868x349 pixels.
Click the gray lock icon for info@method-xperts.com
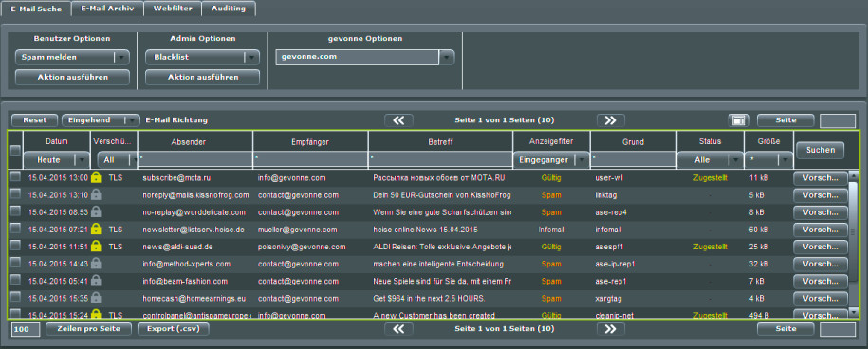[97, 264]
